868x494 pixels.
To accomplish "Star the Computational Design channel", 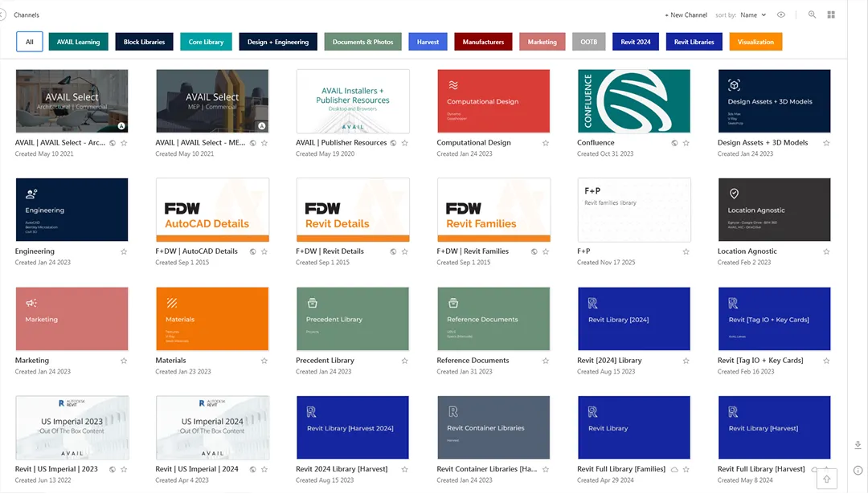I will click(545, 143).
